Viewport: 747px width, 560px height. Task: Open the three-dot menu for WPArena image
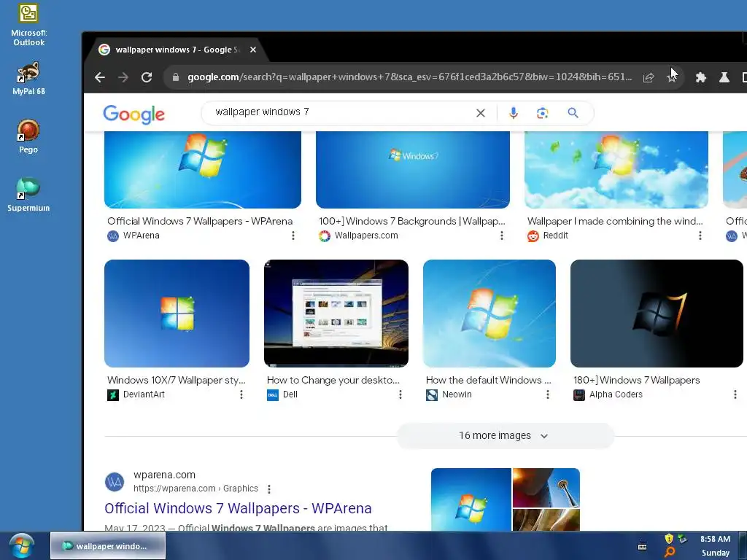click(x=293, y=236)
